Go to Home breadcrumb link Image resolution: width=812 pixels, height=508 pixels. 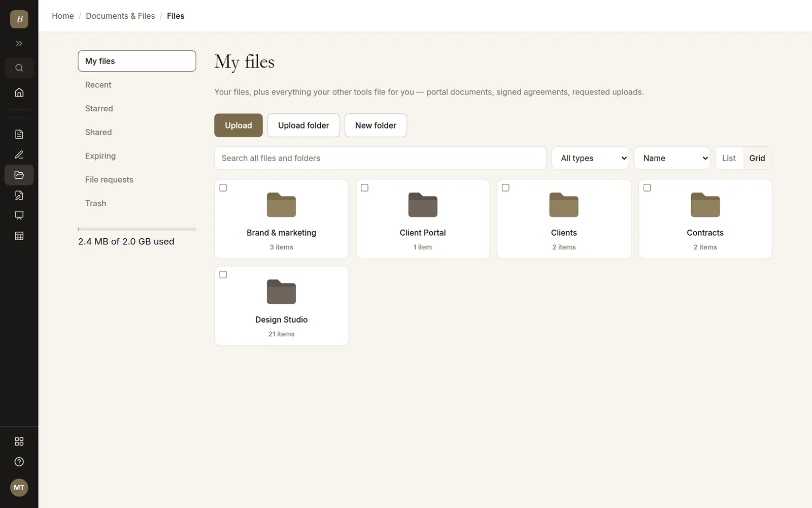click(x=63, y=16)
